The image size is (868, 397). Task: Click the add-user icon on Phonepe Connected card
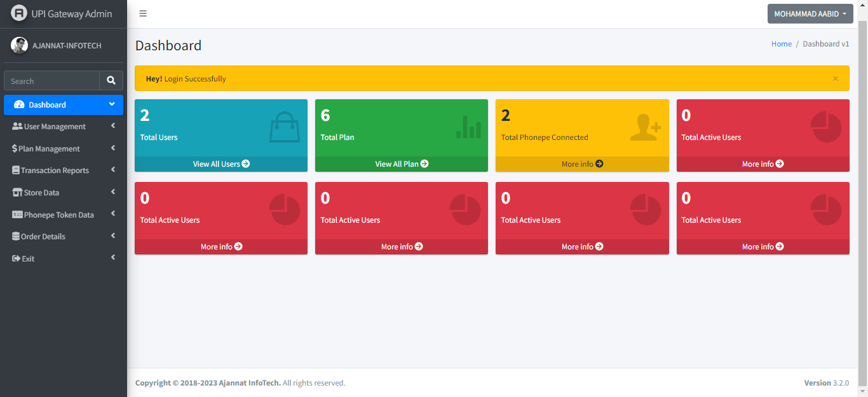tap(646, 127)
